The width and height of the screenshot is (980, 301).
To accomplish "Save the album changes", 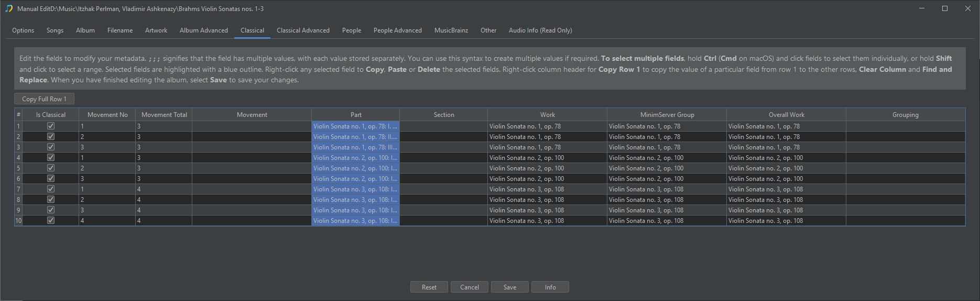I will click(x=510, y=287).
